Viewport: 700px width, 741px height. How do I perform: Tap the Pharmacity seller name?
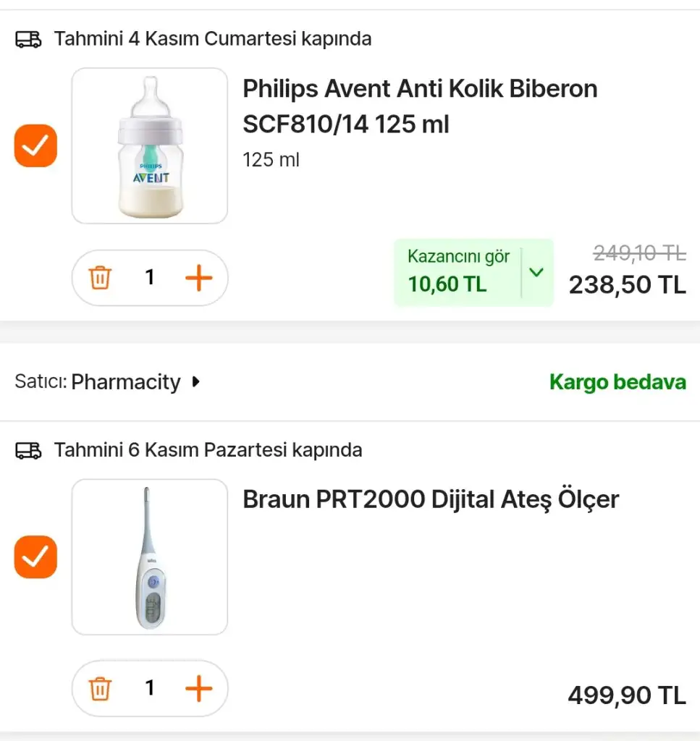tap(126, 382)
